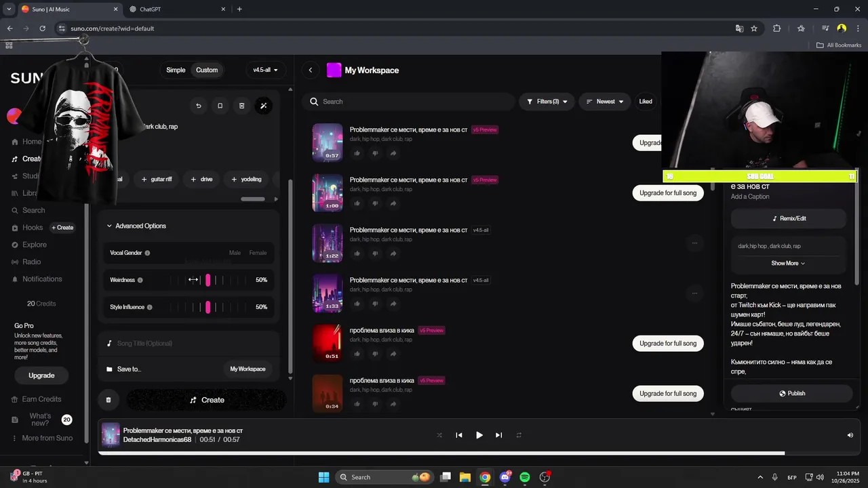This screenshot has height=488, width=868.
Task: Adjust the Style Influence slider
Action: tap(208, 307)
